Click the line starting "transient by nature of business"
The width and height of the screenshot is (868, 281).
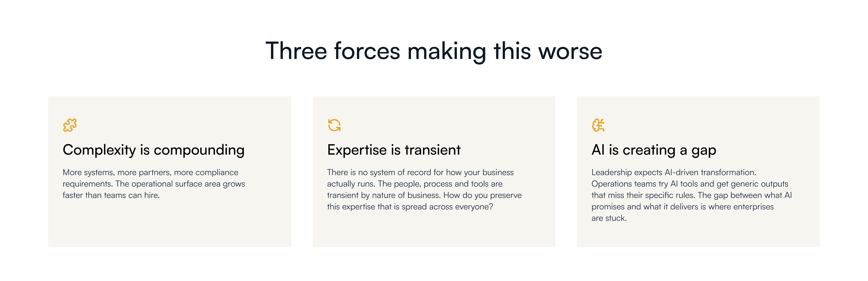424,195
